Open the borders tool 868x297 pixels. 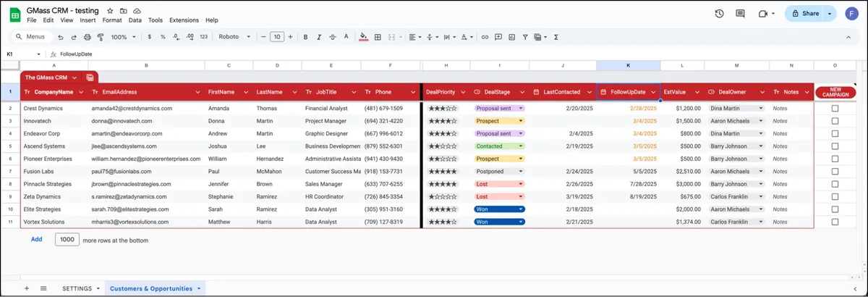[x=378, y=37]
